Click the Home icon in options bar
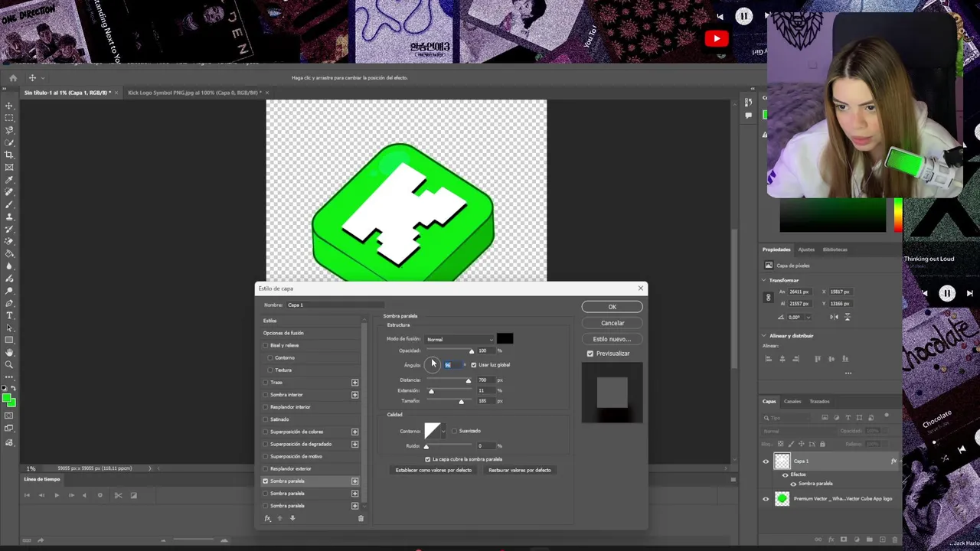This screenshot has width=980, height=551. [x=13, y=77]
